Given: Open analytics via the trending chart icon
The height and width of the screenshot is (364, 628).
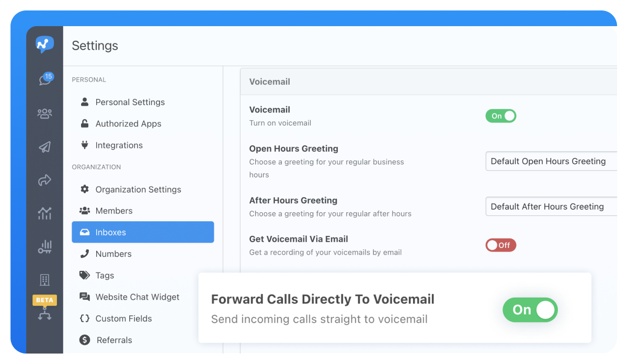Looking at the screenshot, I should (x=44, y=213).
